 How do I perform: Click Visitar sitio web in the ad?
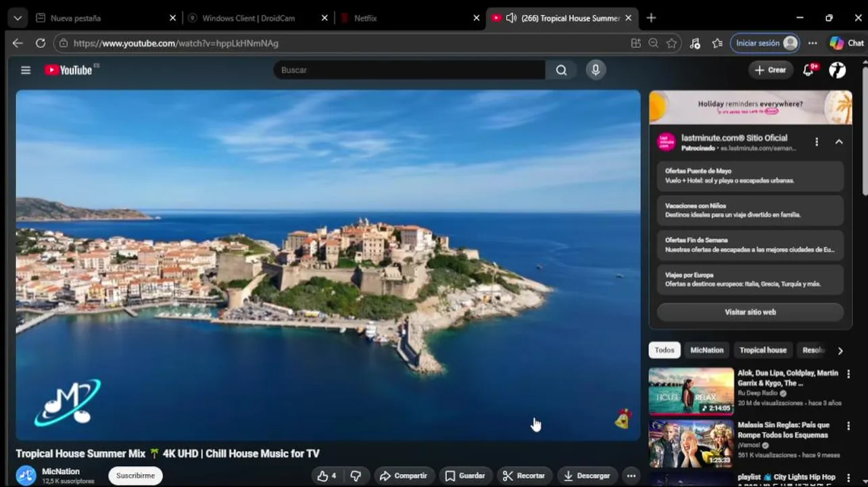750,312
